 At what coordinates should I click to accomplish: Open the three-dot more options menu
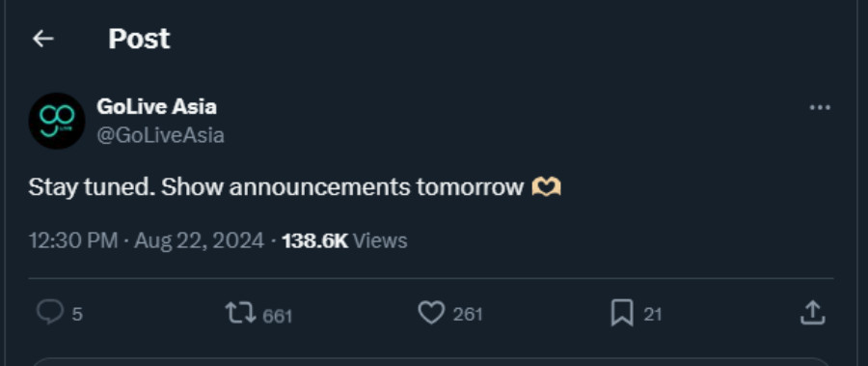(x=820, y=107)
